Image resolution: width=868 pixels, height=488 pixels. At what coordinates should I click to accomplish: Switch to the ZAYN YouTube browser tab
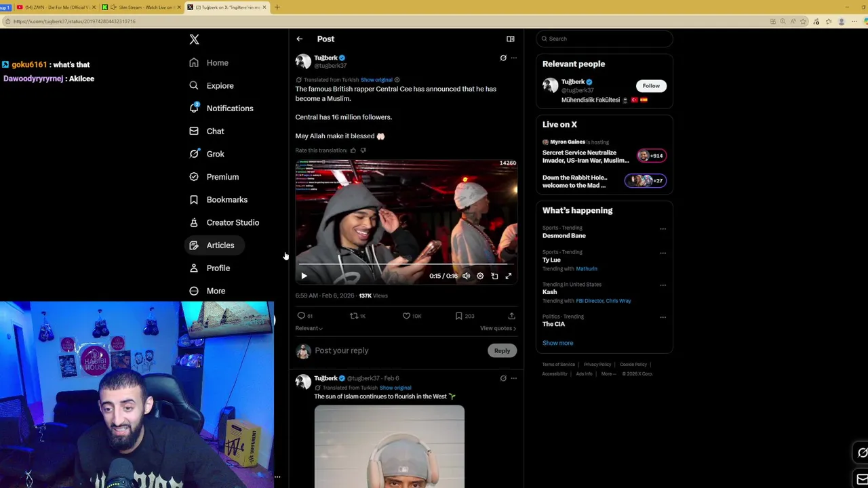point(56,7)
